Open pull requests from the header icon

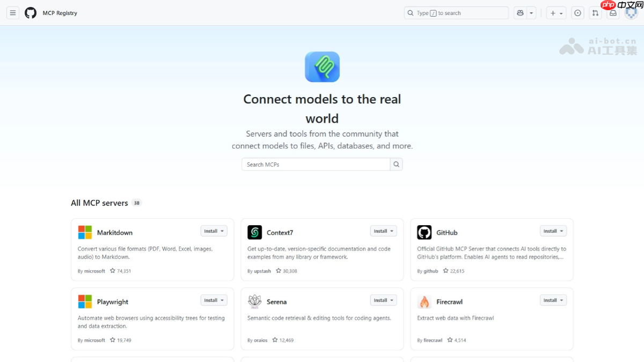pos(595,12)
